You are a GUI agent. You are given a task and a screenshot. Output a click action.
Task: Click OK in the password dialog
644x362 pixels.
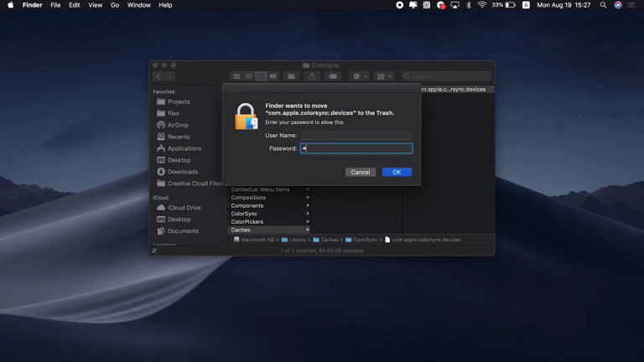click(397, 172)
